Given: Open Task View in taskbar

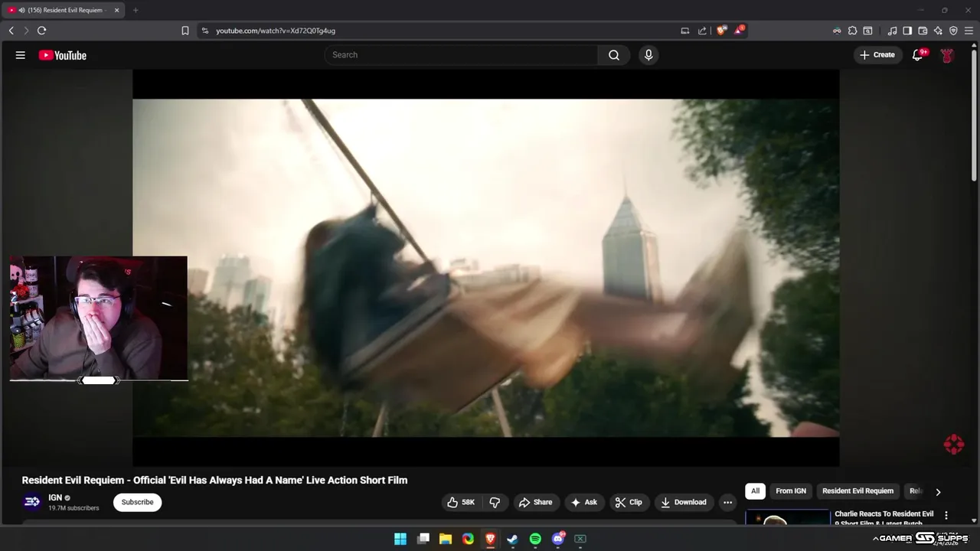Looking at the screenshot, I should (423, 539).
